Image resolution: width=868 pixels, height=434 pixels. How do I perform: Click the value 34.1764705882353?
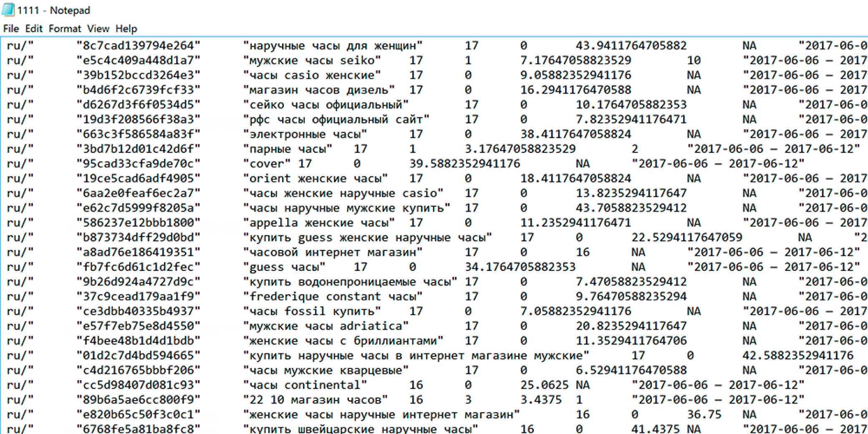[x=520, y=267]
